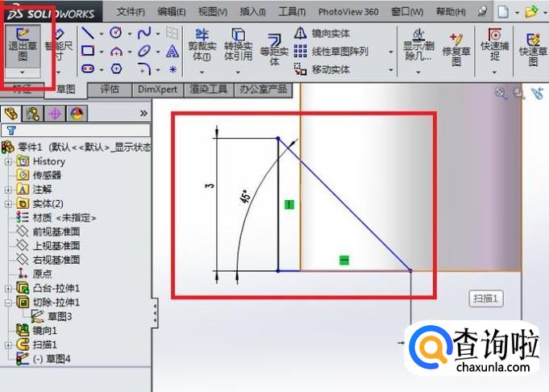Open the 文件(F) File menu

coord(131,12)
